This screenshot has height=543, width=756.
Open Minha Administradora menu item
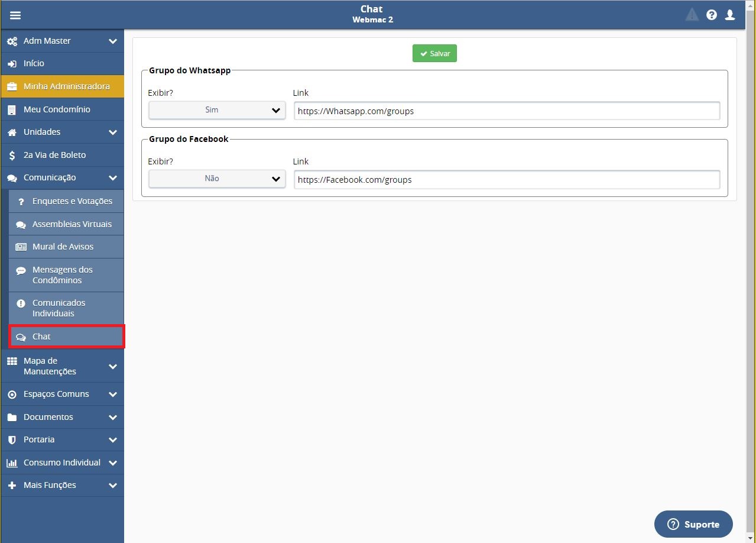(x=62, y=87)
